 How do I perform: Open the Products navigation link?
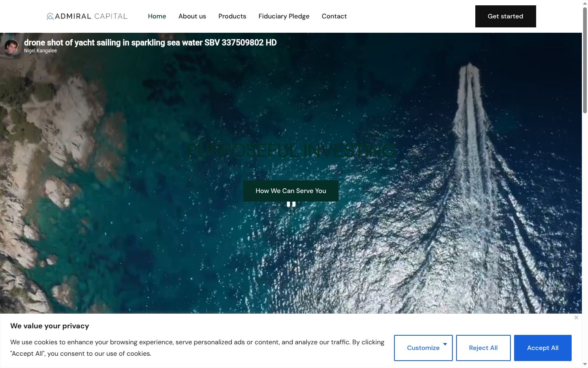[x=232, y=16]
